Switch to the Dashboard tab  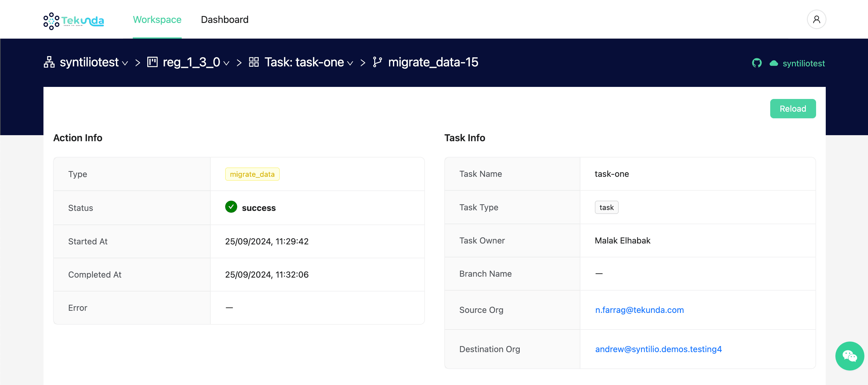click(x=225, y=20)
